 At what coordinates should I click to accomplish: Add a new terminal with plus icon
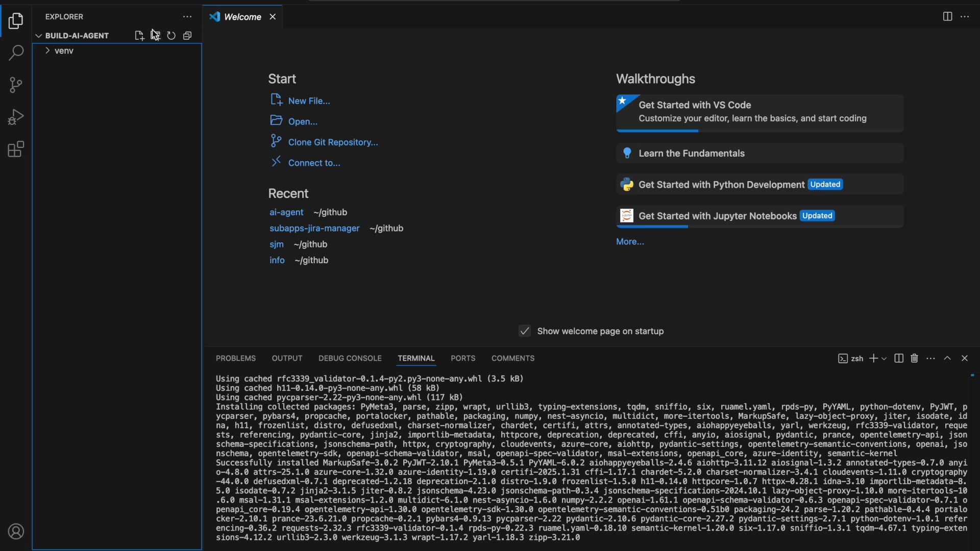point(874,359)
